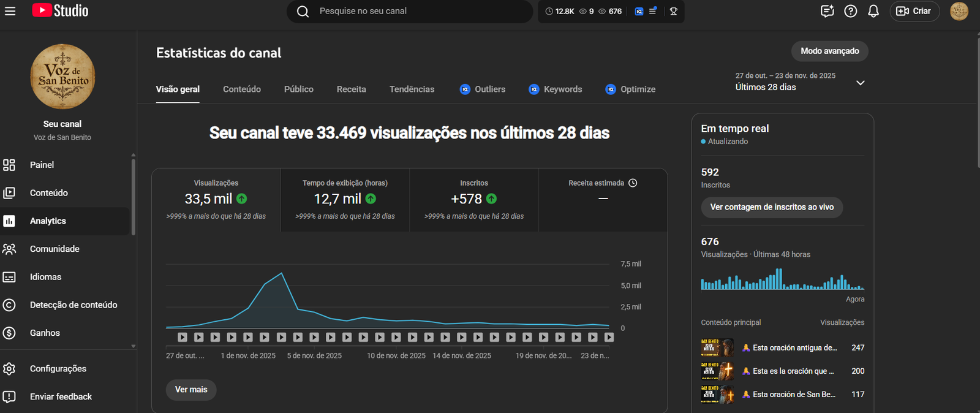This screenshot has width=980, height=413.
Task: Open the Outliers tab
Action: tap(483, 89)
